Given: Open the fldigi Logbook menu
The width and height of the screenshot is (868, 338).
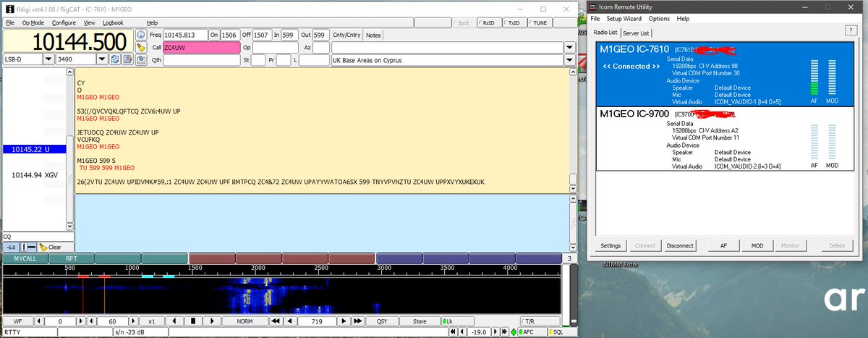Looking at the screenshot, I should [x=113, y=23].
